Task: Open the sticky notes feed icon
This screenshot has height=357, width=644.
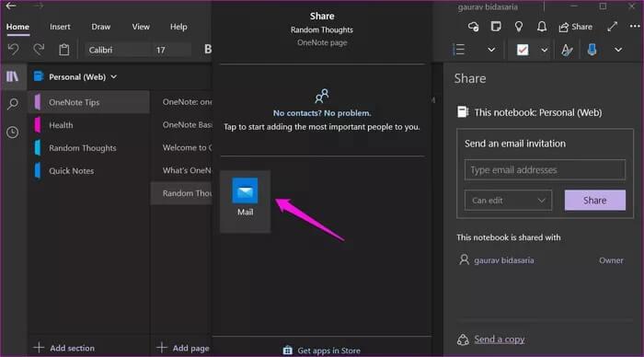Action: point(496,27)
